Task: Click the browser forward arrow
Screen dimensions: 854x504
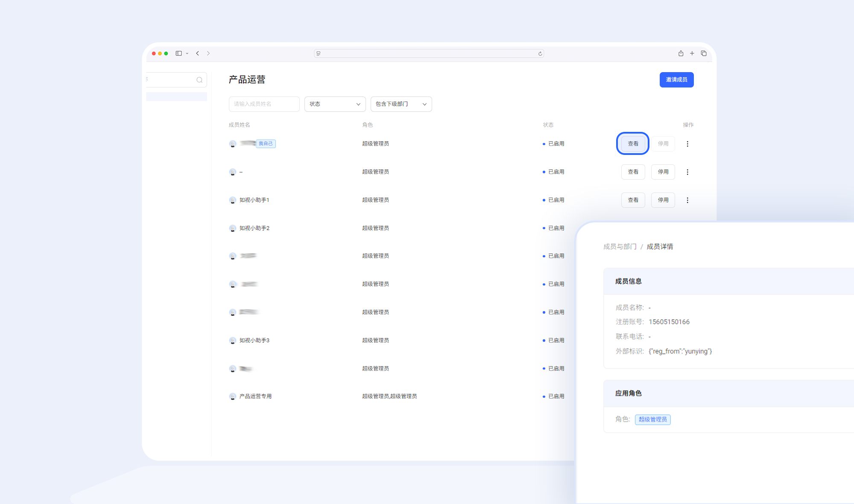Action: click(208, 53)
